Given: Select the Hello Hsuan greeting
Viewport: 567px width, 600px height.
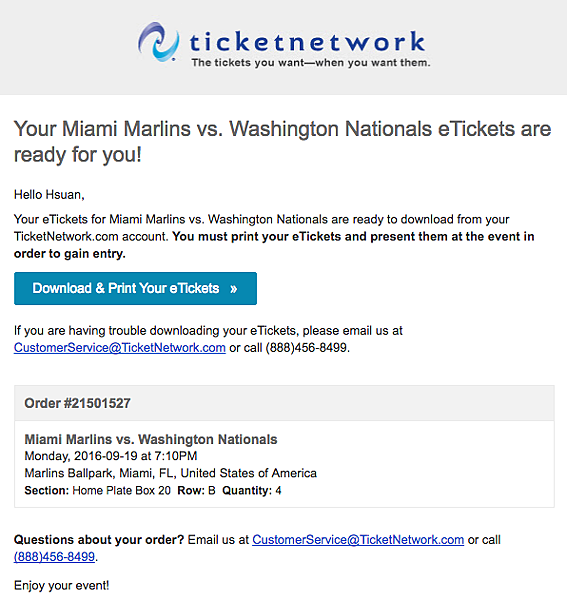Looking at the screenshot, I should click(x=49, y=194).
